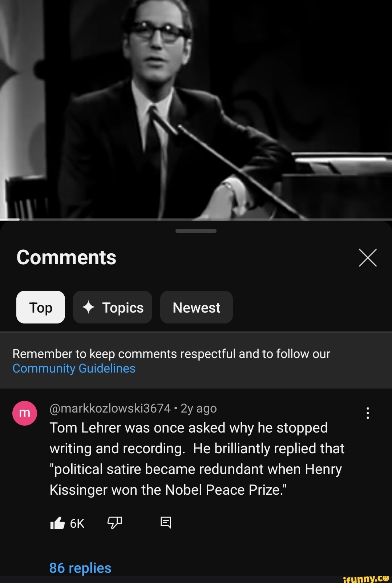392x583 pixels.
Task: Switch to the Topics filter chip
Action: coord(113,307)
